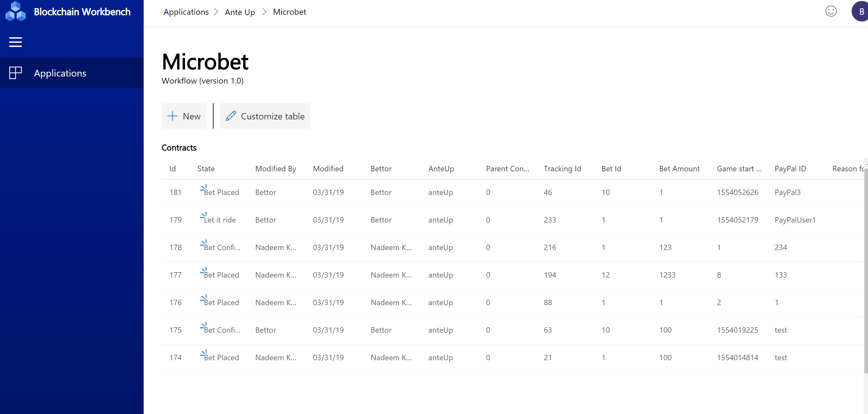Sort by the Bet Amount column header
The image size is (868, 414).
pyautogui.click(x=679, y=169)
